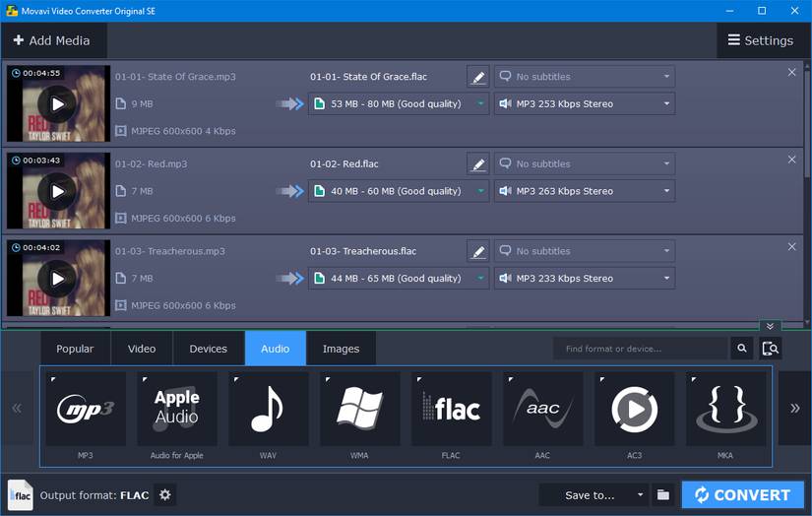The width and height of the screenshot is (812, 516).
Task: Pick the AC3 format tile
Action: [635, 409]
